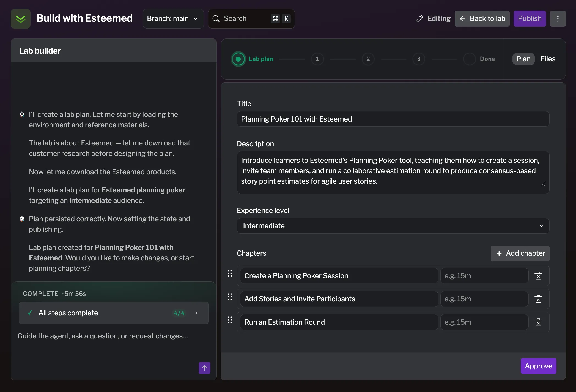
Task: Edit the Run an Estimation Round name field
Action: click(x=339, y=322)
